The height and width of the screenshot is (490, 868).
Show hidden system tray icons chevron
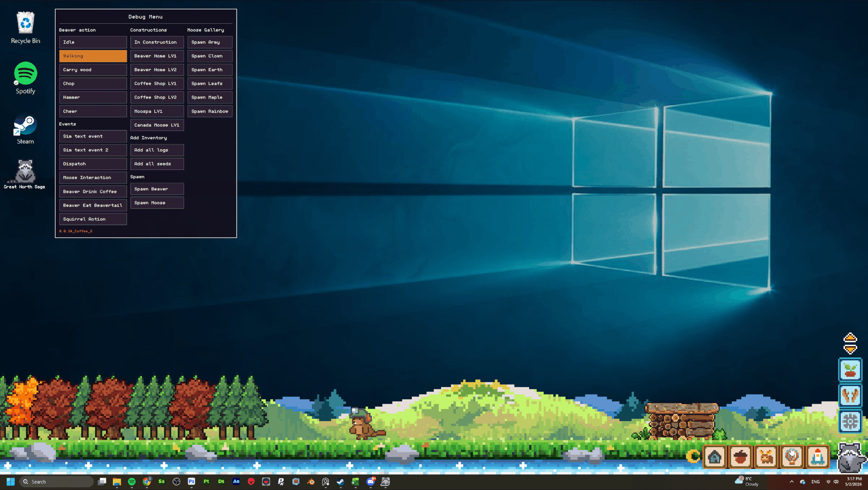pyautogui.click(x=791, y=482)
